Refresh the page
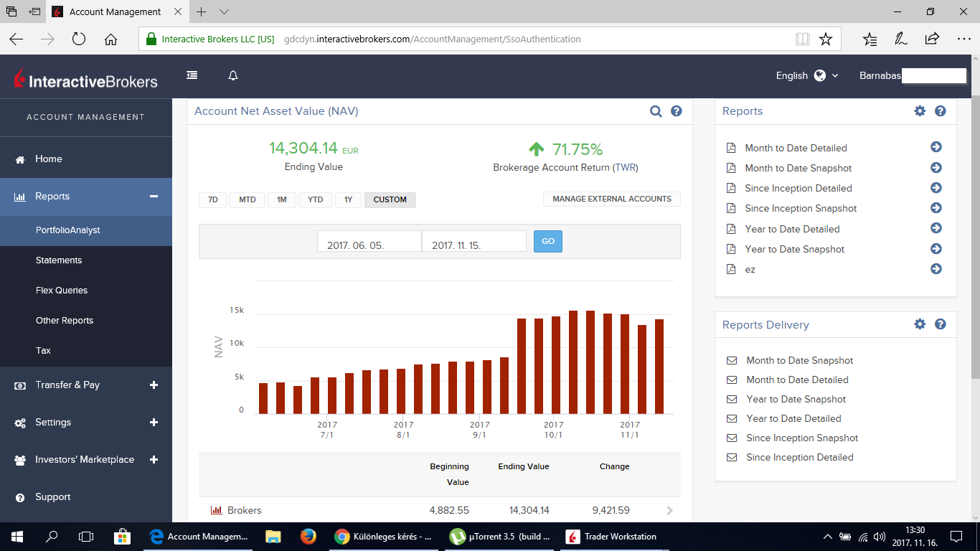This screenshot has width=980, height=551. pyautogui.click(x=79, y=39)
